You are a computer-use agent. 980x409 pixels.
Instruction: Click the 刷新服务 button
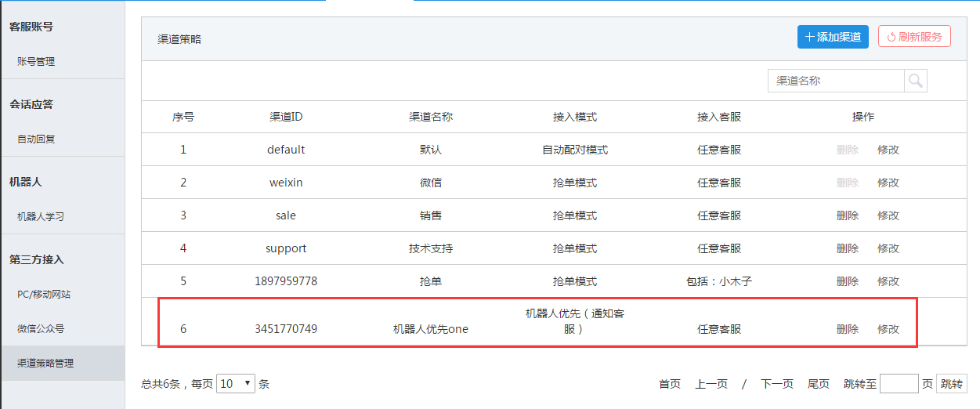click(x=914, y=37)
